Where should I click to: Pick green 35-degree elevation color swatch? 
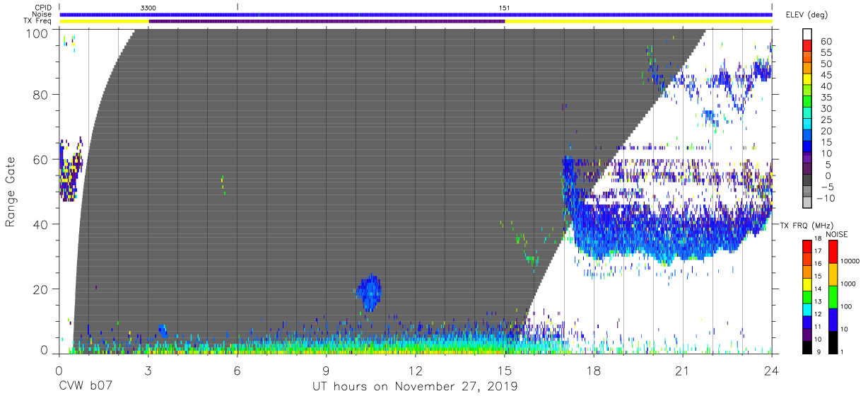click(x=807, y=100)
